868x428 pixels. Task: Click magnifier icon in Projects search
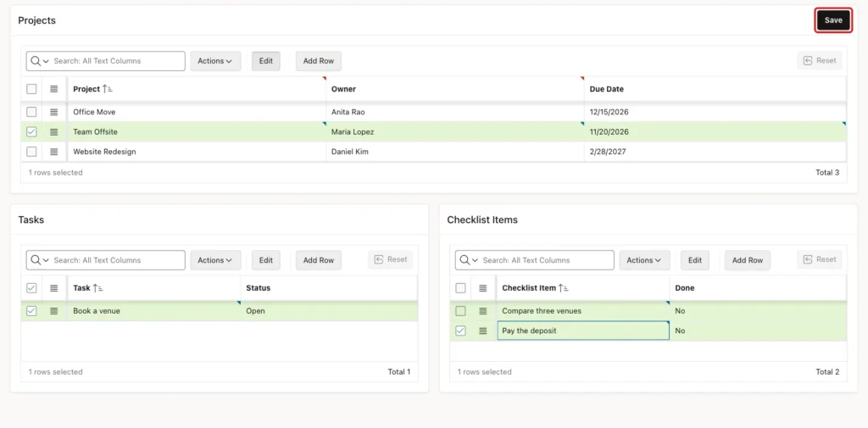pos(36,61)
